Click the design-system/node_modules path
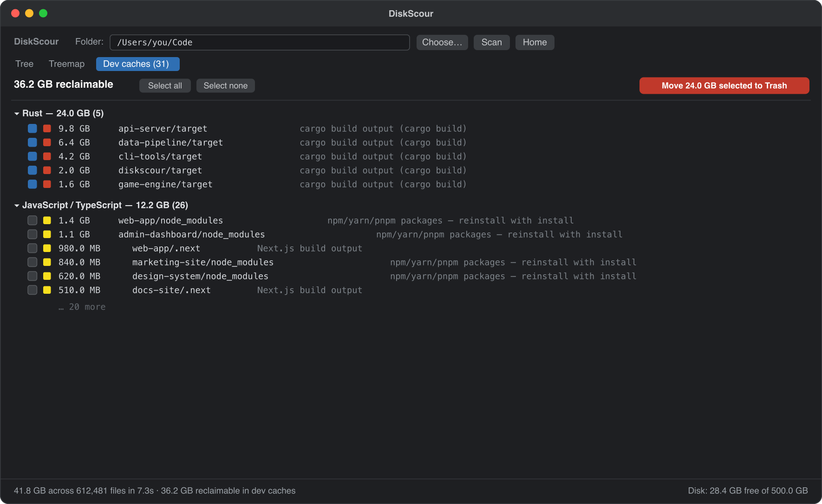Viewport: 822px width, 504px height. pos(200,276)
